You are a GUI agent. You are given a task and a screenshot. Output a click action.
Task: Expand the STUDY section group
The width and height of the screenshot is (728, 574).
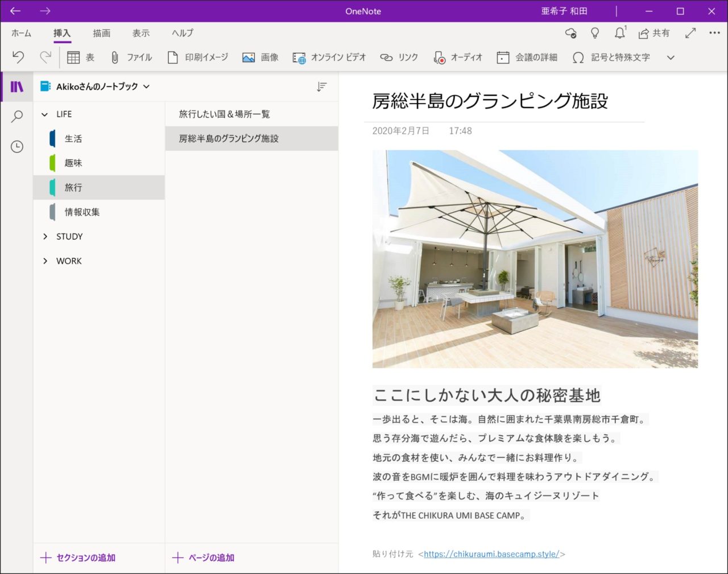click(45, 237)
